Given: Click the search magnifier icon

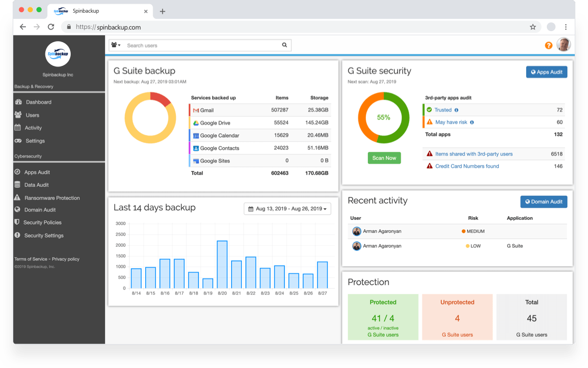Looking at the screenshot, I should click(x=284, y=45).
